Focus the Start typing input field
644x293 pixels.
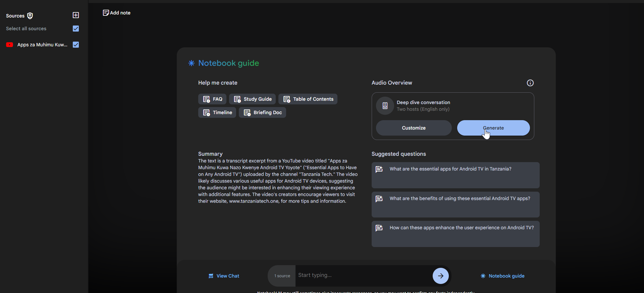coord(364,276)
